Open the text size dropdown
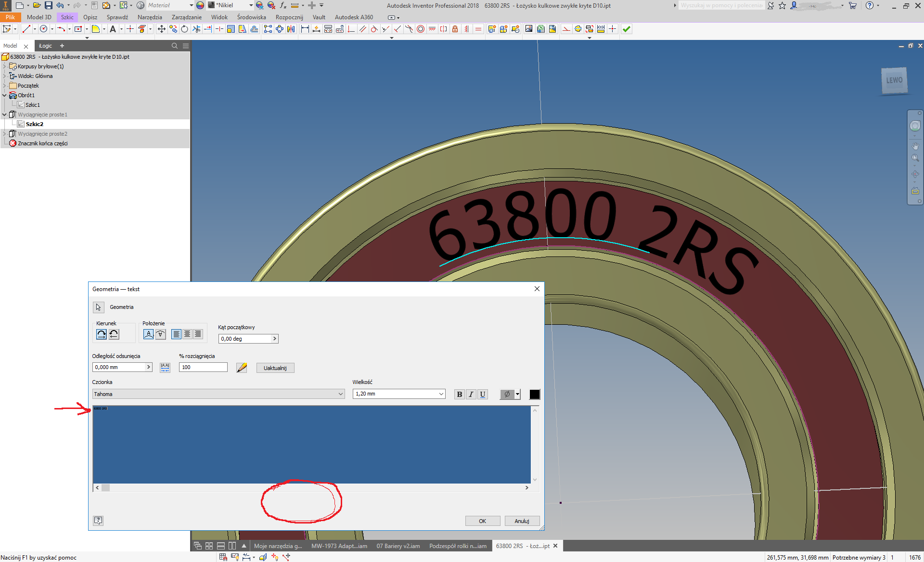 tap(441, 394)
